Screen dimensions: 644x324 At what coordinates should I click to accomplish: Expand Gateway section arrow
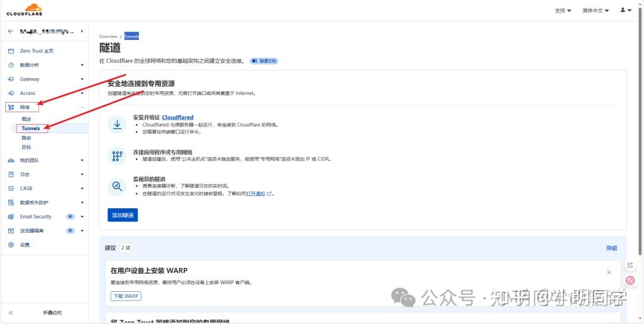[82, 79]
